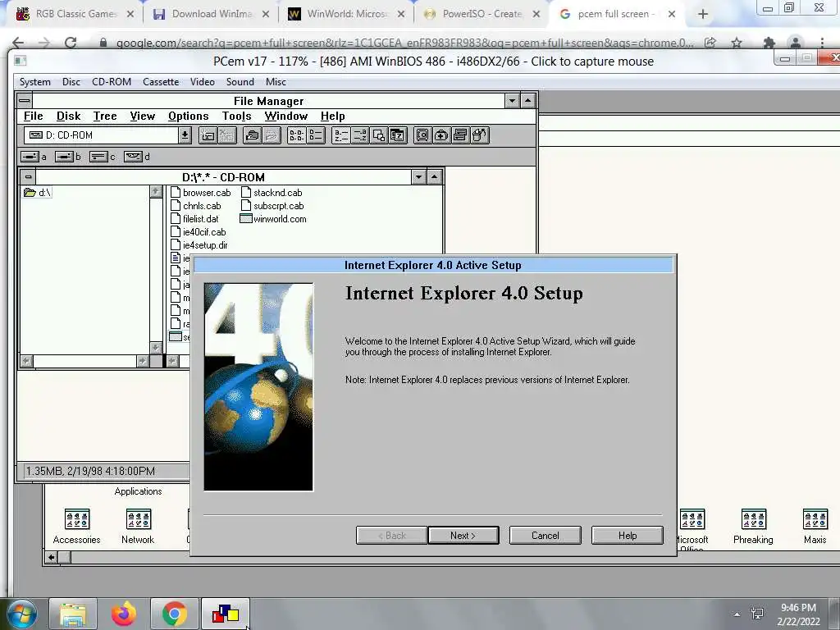Open drive selection dropdown arrow

(x=185, y=135)
